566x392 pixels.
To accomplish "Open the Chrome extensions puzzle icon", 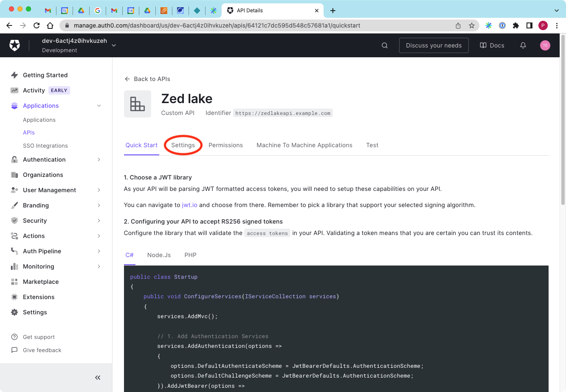I will click(516, 25).
